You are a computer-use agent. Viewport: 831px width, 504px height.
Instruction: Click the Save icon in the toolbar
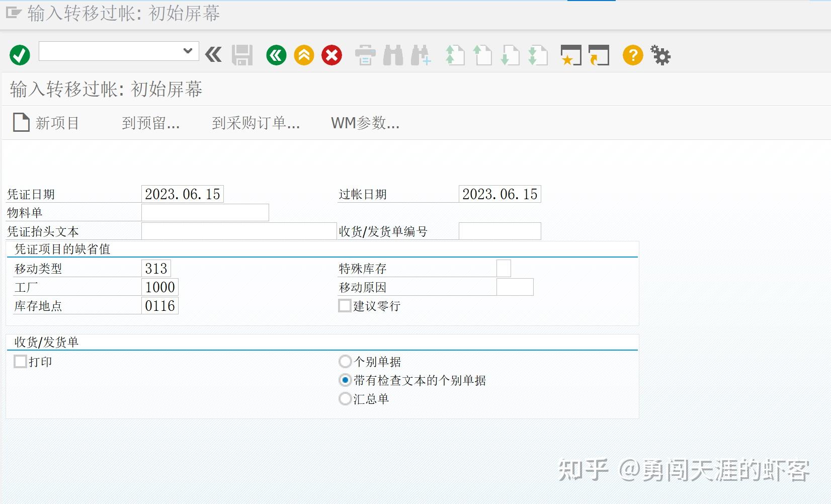[242, 55]
